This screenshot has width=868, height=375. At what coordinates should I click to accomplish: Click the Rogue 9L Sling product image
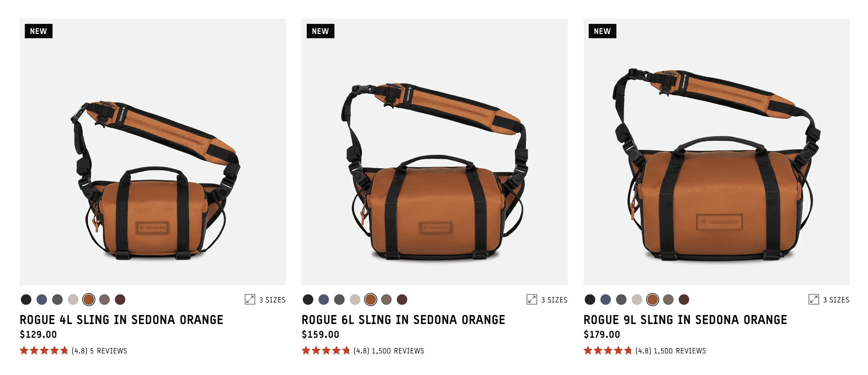[716, 152]
